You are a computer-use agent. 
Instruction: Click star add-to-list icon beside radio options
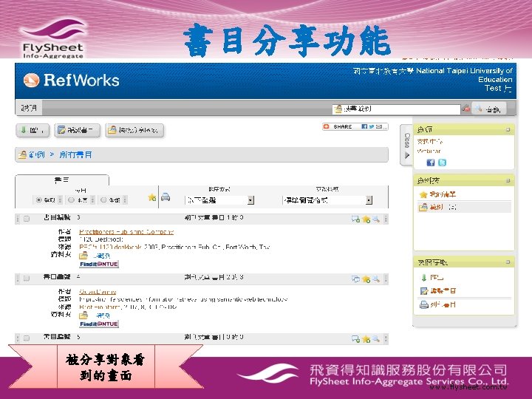pos(152,197)
